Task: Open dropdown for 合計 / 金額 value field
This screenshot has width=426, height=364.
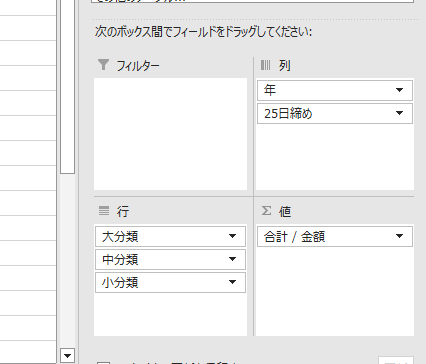Action: click(399, 236)
